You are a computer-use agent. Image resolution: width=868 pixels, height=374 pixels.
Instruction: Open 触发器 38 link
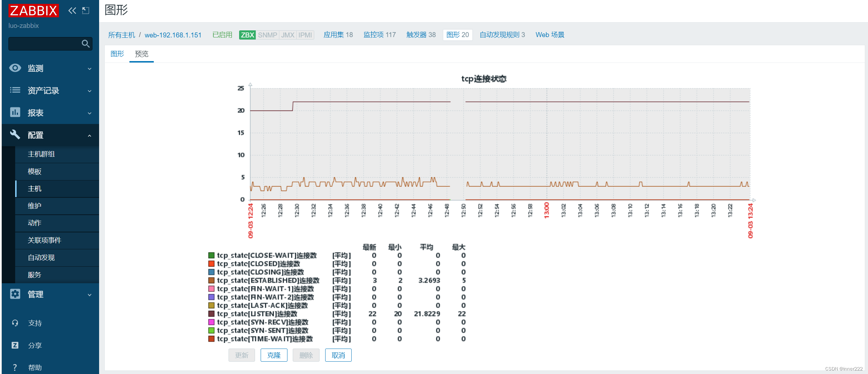pos(421,35)
